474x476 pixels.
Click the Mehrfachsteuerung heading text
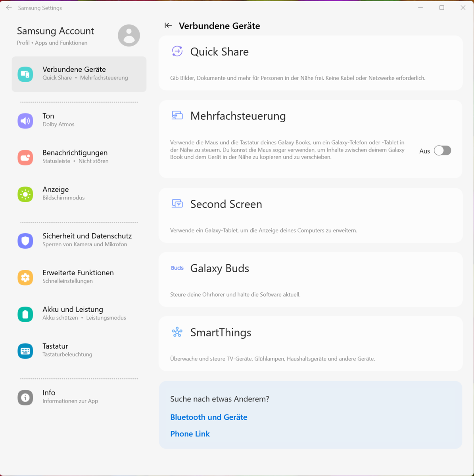tap(238, 116)
